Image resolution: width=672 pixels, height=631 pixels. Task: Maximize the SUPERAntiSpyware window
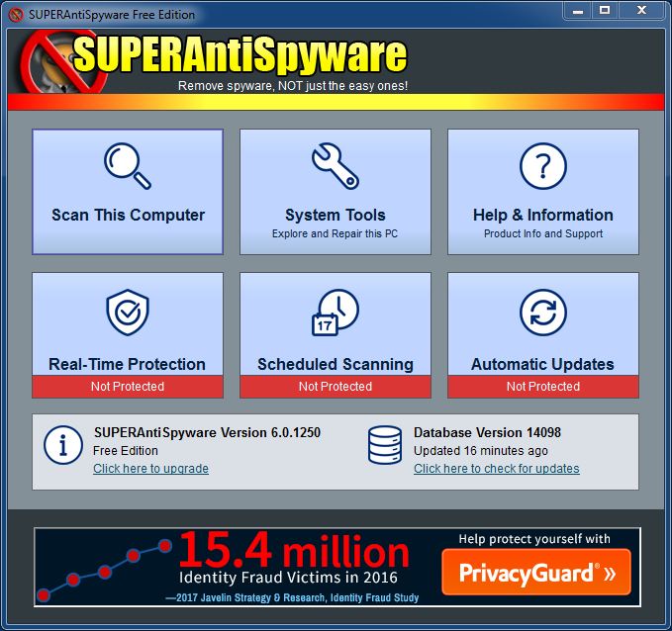[x=605, y=11]
